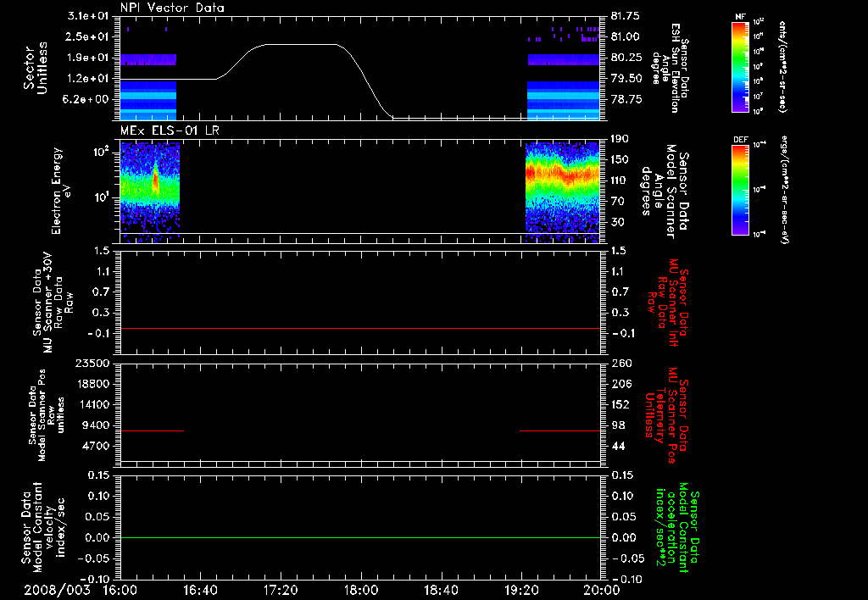
Task: Click the 98 telemetry tick label
Action: coord(617,425)
